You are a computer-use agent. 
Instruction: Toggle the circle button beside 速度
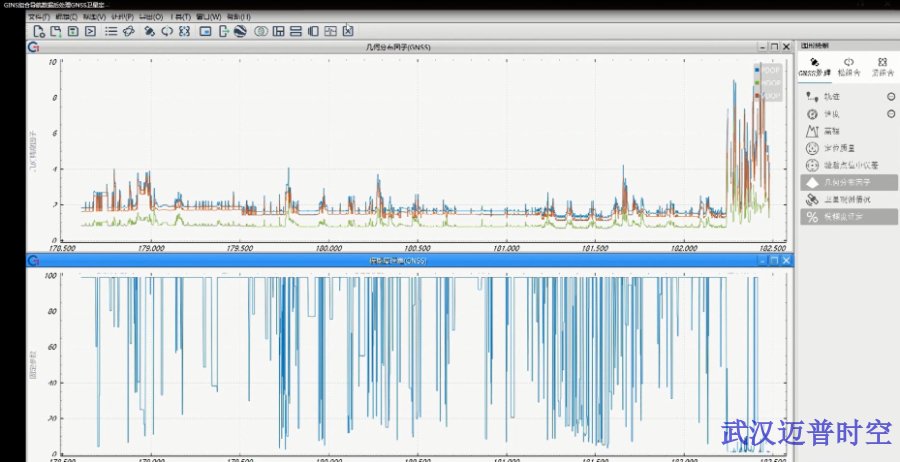click(891, 114)
